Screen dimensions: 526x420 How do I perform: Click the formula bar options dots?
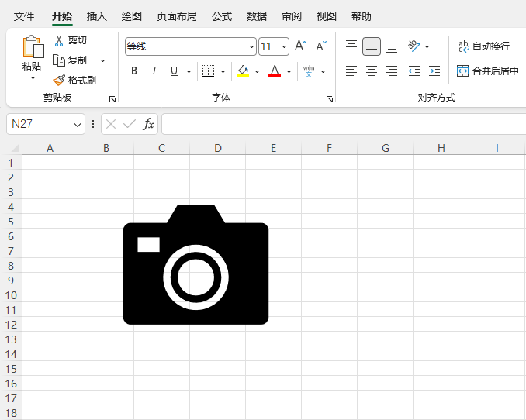coord(93,124)
